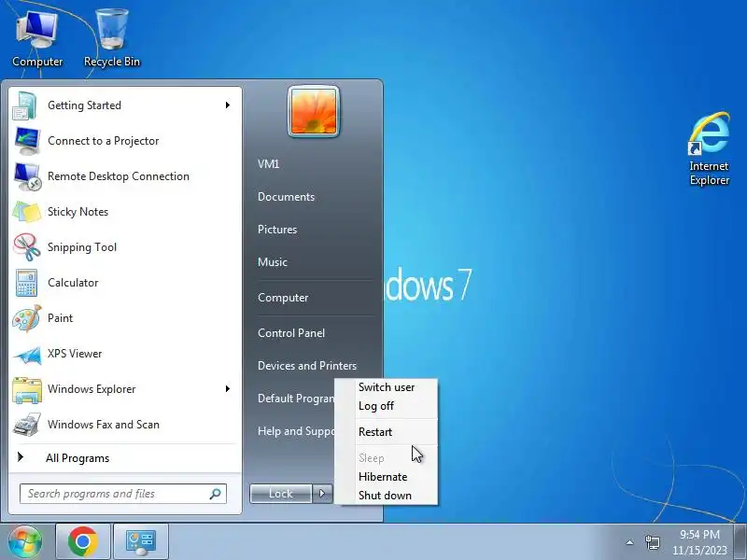Open Devices and Printers link
This screenshot has width=747, height=560.
[307, 366]
